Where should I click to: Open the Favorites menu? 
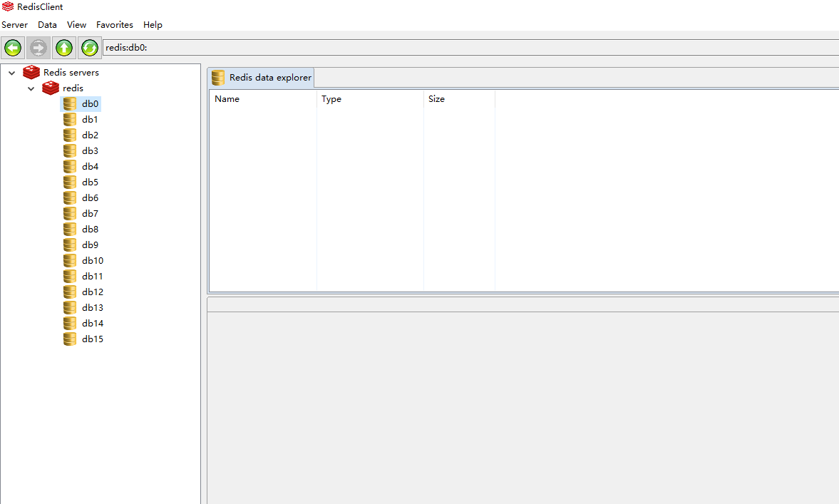(115, 25)
